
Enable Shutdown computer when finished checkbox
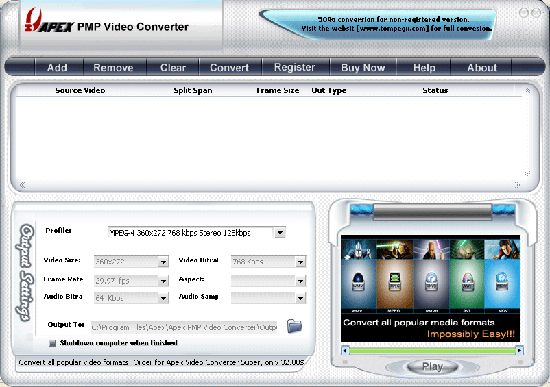(x=53, y=343)
